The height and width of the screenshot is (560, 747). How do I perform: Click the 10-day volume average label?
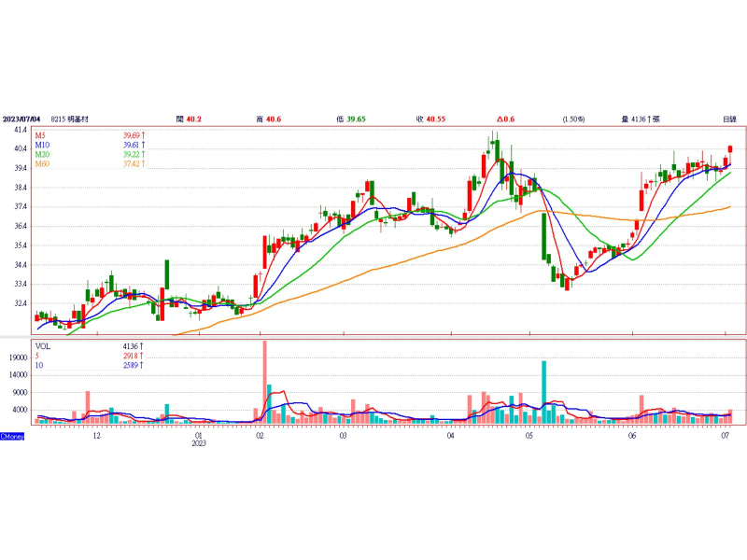pyautogui.click(x=39, y=364)
